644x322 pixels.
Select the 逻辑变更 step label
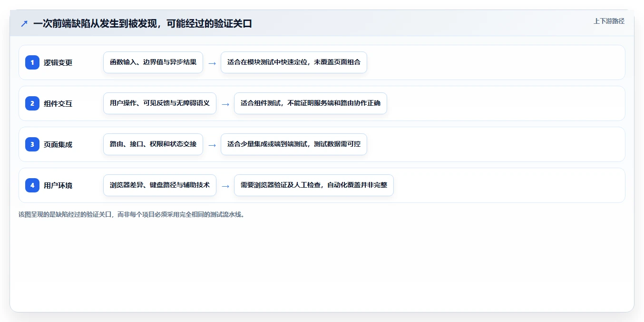click(58, 62)
